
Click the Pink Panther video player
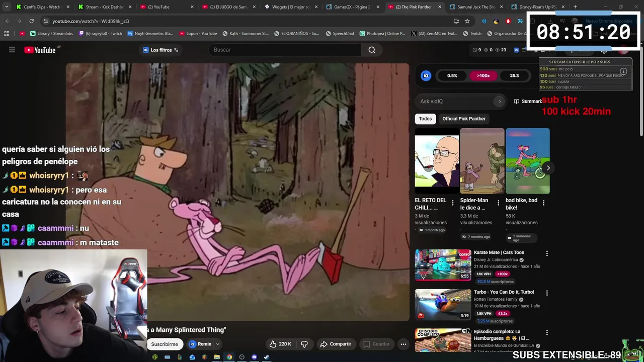[x=237, y=192]
